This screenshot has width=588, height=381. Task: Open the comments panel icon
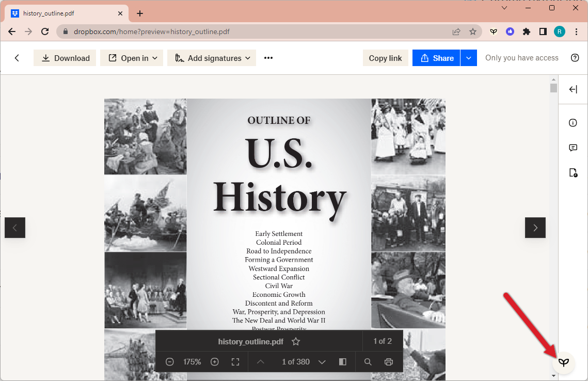point(573,148)
